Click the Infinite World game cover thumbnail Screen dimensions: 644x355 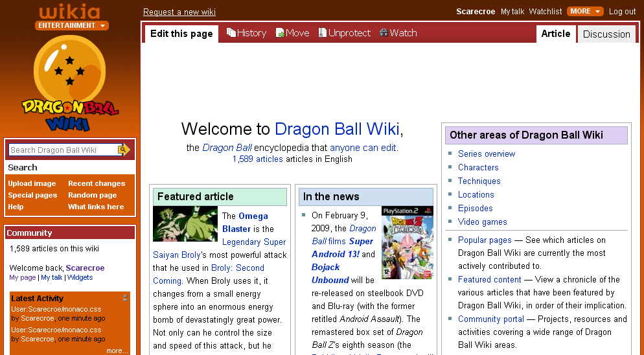coord(408,243)
